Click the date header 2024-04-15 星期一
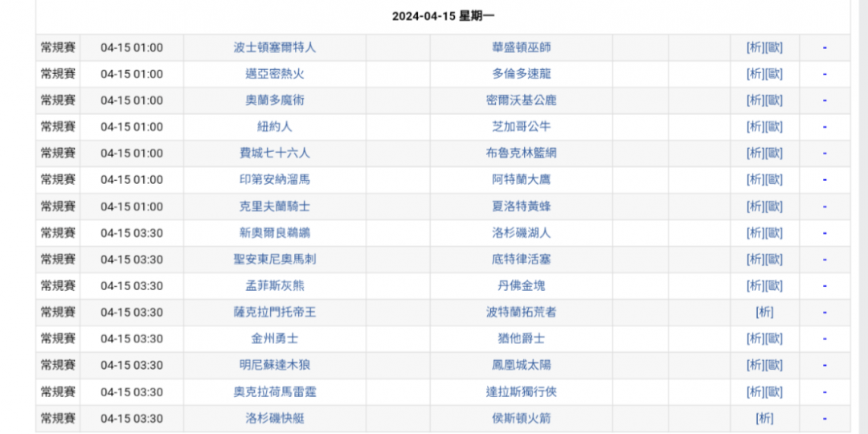 pyautogui.click(x=443, y=16)
